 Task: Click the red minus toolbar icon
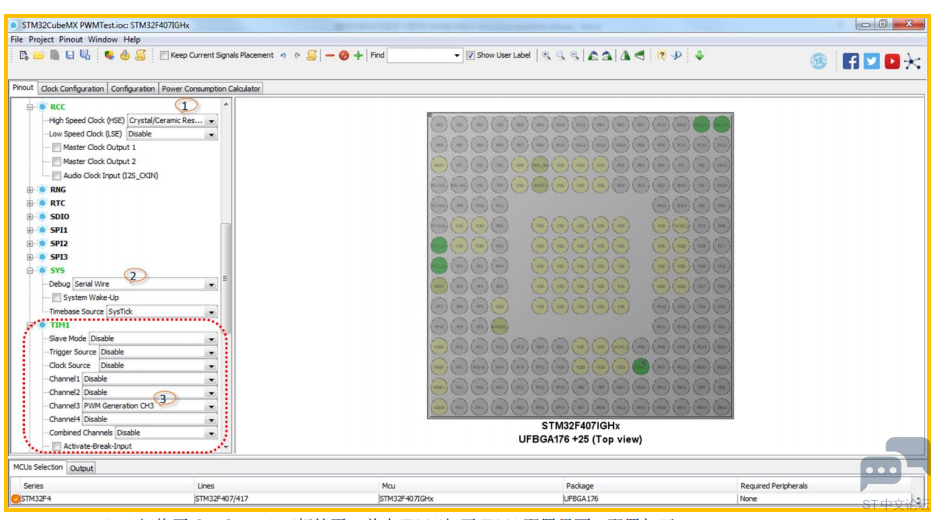(329, 56)
